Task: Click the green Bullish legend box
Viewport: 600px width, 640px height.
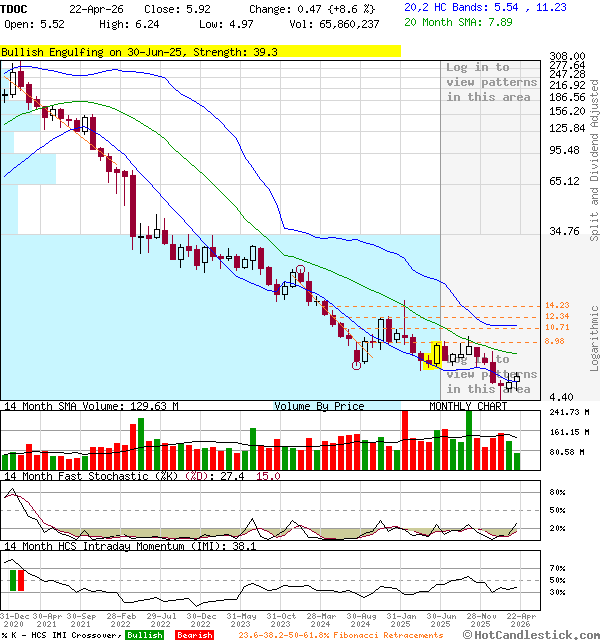Action: 144,635
